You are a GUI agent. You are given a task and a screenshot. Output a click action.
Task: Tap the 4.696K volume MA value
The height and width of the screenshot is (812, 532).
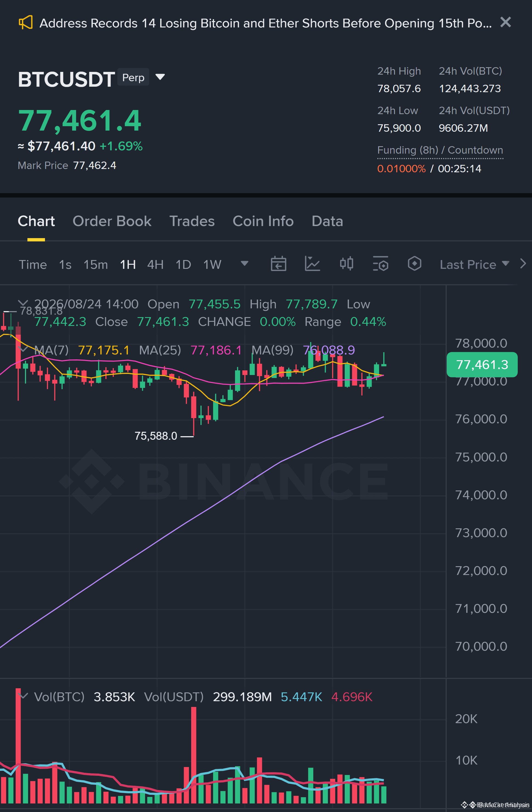click(x=352, y=697)
